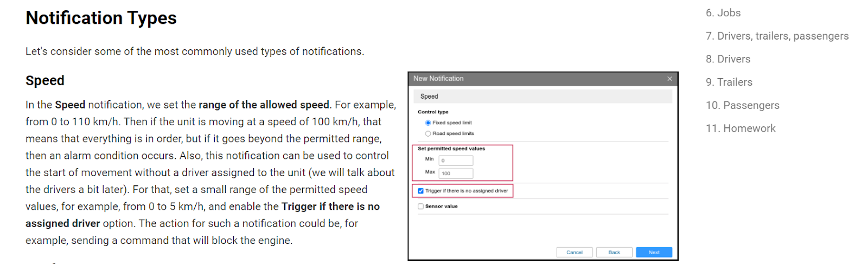Image resolution: width=868 pixels, height=264 pixels.
Task: Enable the Sensor value checkbox
Action: [x=420, y=207]
